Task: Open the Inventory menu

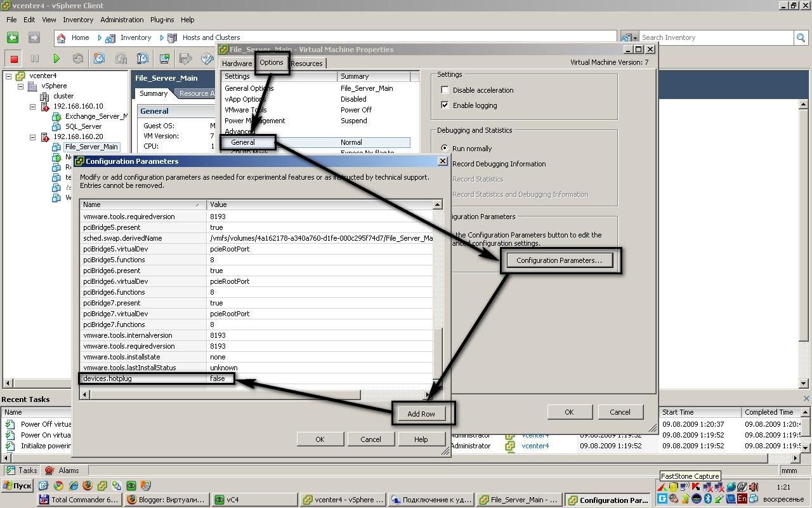Action: (78, 20)
